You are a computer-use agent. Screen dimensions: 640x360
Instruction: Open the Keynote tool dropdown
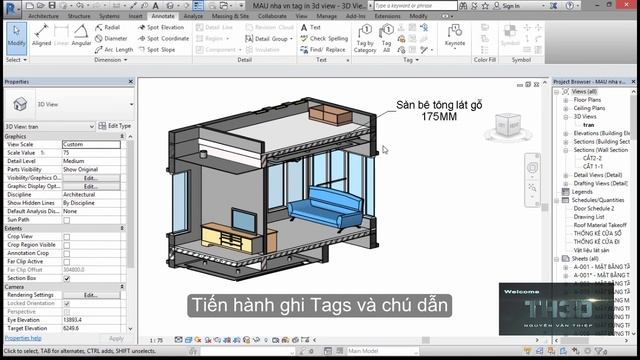pos(455,49)
